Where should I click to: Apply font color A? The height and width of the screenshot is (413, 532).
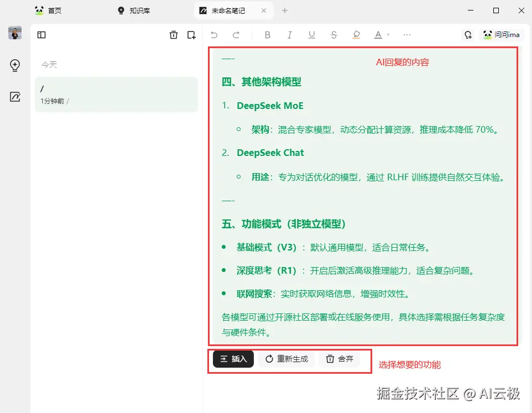point(378,35)
